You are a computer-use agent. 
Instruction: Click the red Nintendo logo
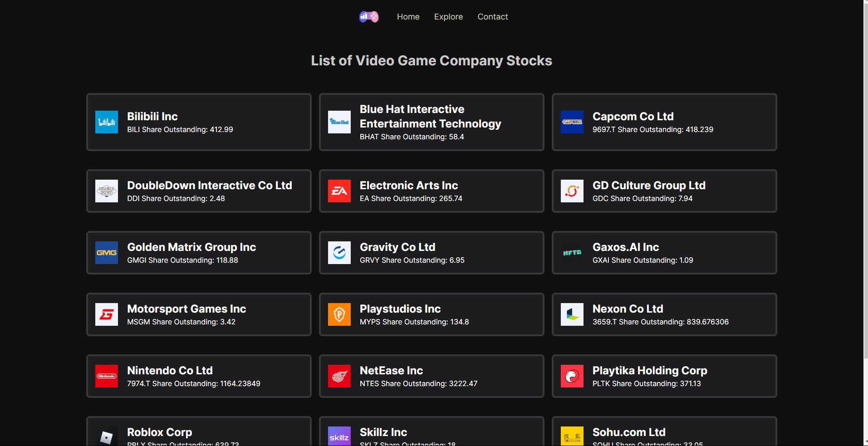point(107,376)
